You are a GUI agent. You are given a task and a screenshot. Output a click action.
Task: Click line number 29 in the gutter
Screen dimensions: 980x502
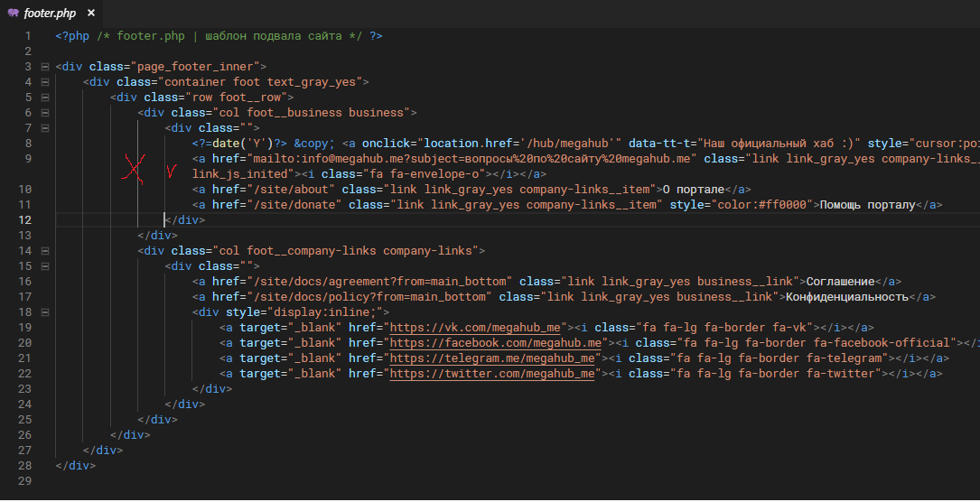tap(24, 480)
